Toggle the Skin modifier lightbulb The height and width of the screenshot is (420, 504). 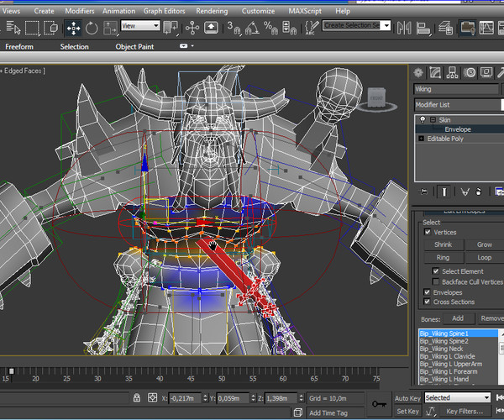tap(423, 120)
